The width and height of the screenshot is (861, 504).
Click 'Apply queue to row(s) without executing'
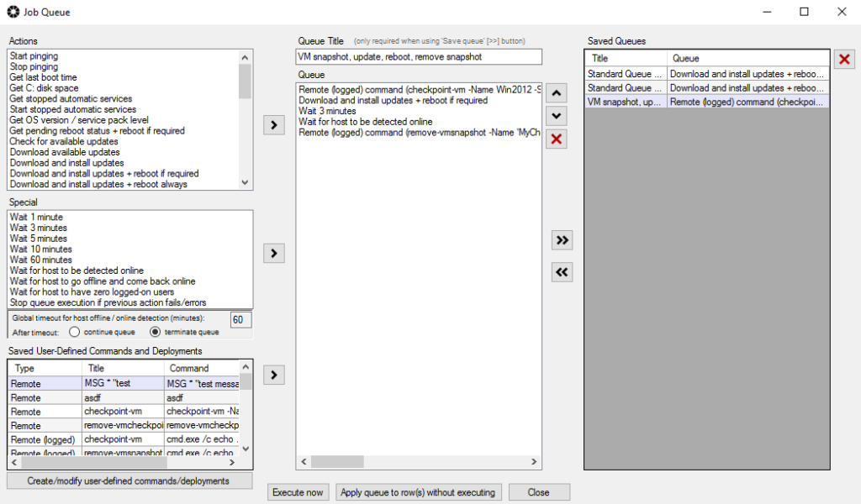click(x=418, y=492)
